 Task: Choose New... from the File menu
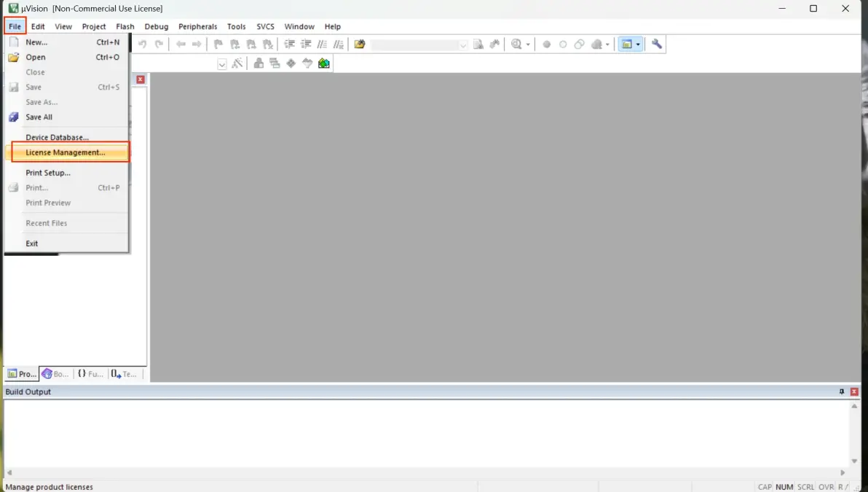(x=66, y=42)
